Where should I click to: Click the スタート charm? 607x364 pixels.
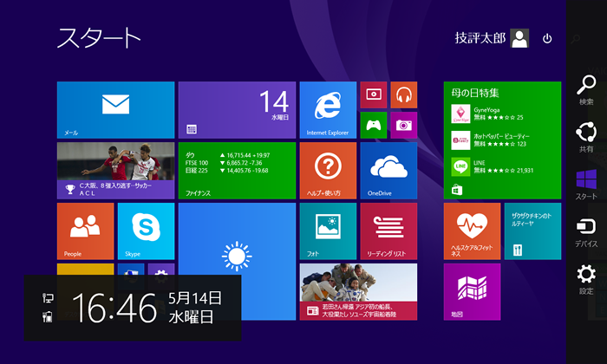click(x=586, y=185)
